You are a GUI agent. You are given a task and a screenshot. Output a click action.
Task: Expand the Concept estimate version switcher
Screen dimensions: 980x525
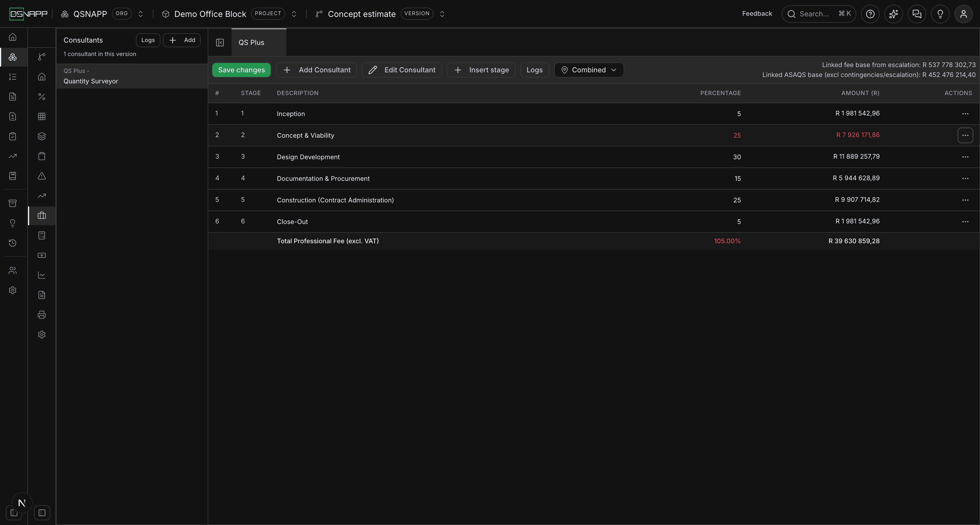pos(442,14)
